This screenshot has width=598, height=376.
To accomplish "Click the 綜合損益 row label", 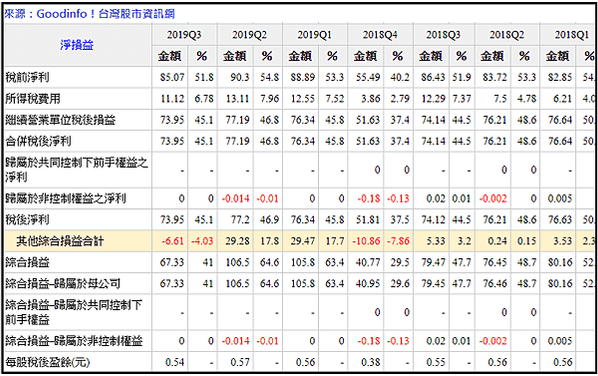I will coord(27,262).
